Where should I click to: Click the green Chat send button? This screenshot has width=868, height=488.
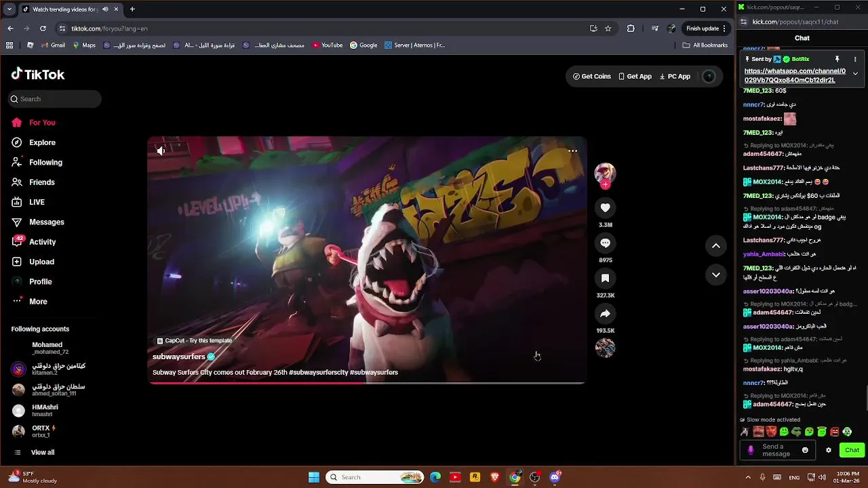(x=852, y=450)
